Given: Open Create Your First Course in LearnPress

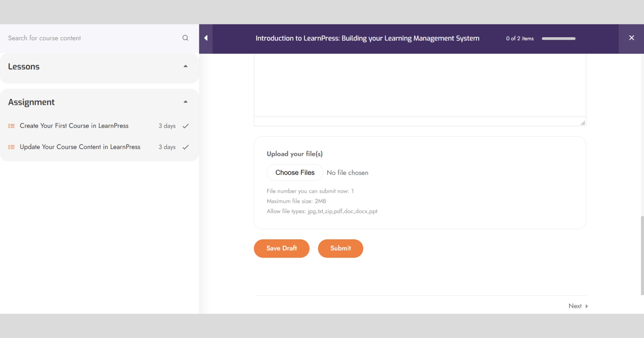Looking at the screenshot, I should [74, 126].
